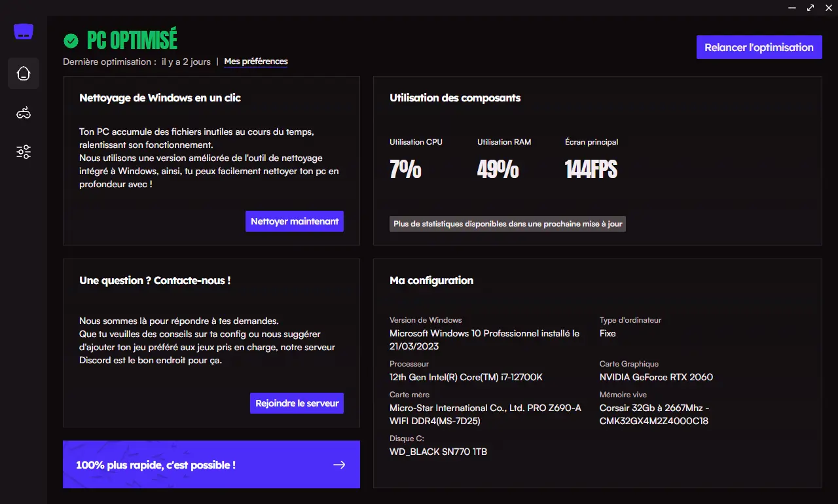
Task: Open the sliders settings sidebar icon
Action: [24, 153]
